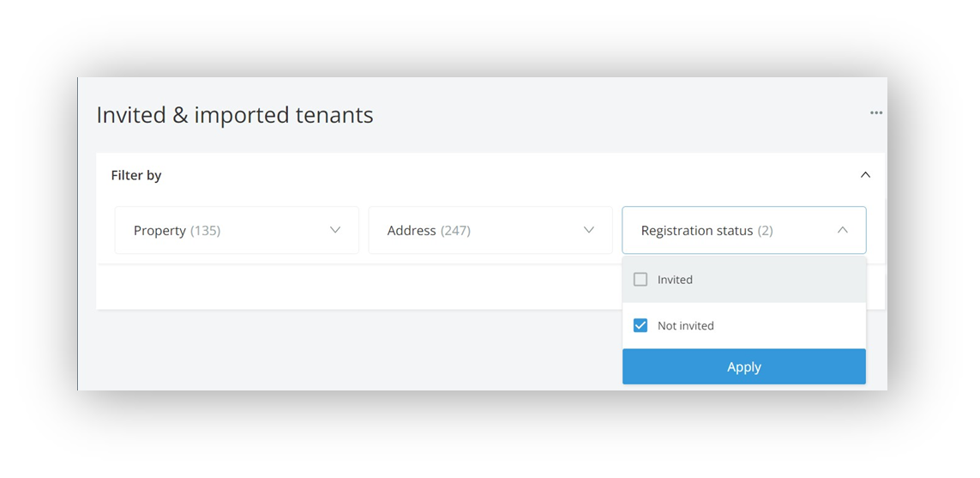Viewport: 980px width, 478px height.
Task: Select the Not invited option label
Action: (686, 325)
